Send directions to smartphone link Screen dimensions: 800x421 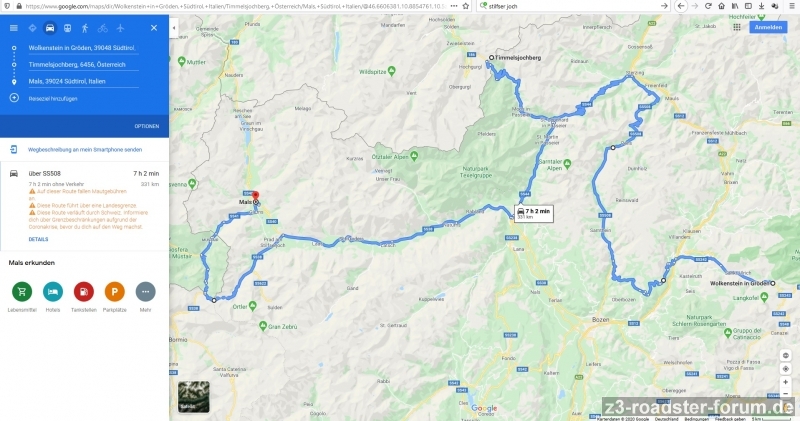[85, 150]
